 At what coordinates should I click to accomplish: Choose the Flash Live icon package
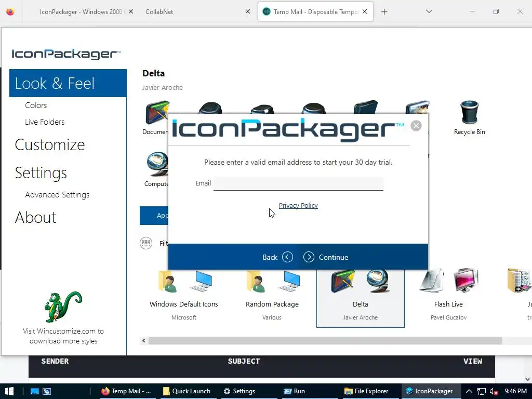tap(448, 298)
